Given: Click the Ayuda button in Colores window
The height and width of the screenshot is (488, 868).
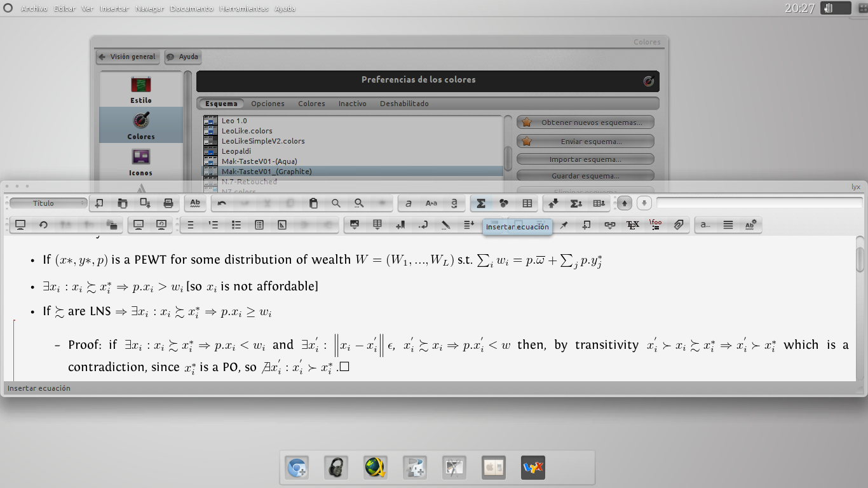Looking at the screenshot, I should click(183, 57).
